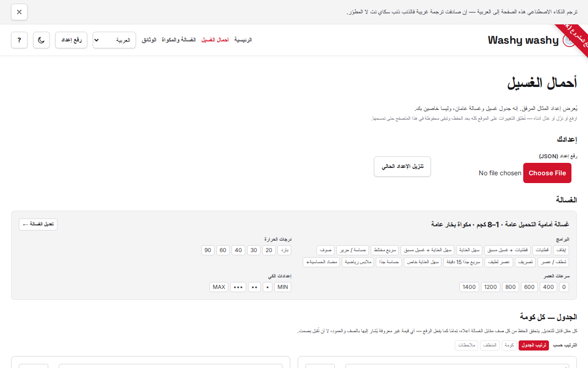Click the بارد temperature chip
The image size is (588, 368).
coord(284,250)
